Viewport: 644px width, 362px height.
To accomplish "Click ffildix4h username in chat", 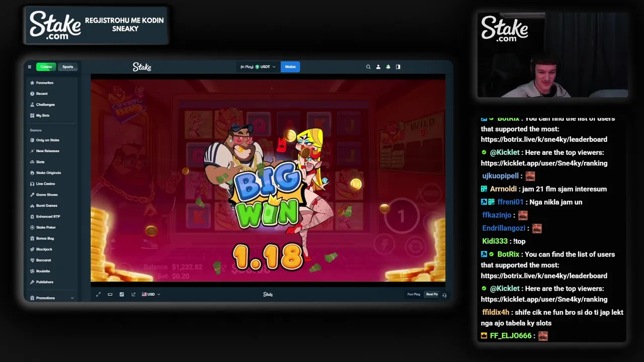I will (x=496, y=312).
